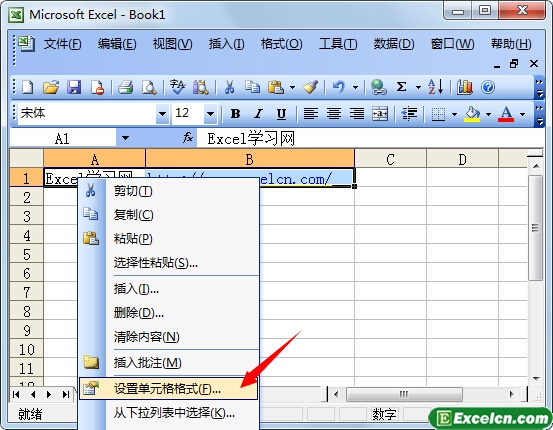
Task: Click the Copy toolbar icon
Action: point(253,87)
